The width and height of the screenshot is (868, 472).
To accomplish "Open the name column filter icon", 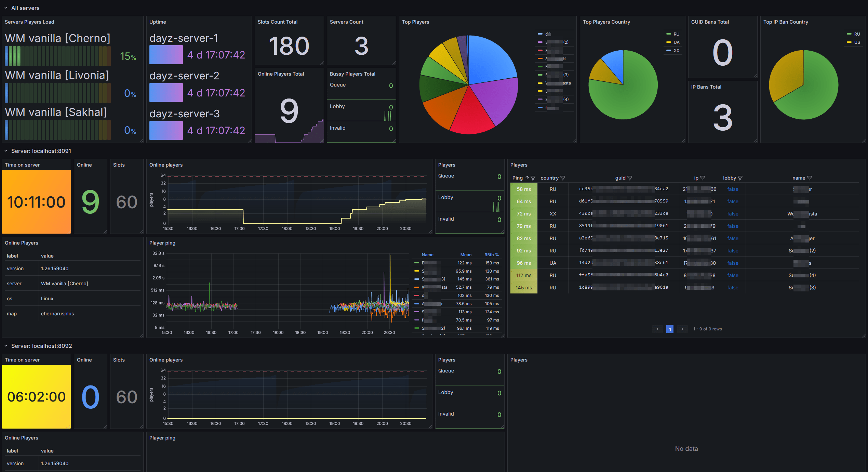I will (809, 178).
